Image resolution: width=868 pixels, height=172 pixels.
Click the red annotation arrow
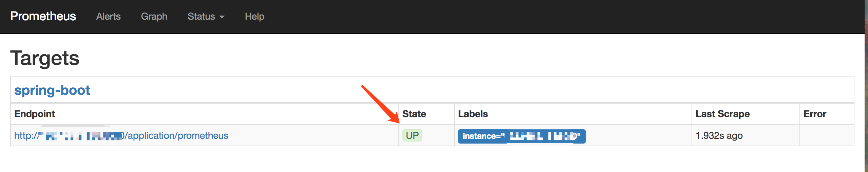tap(381, 104)
